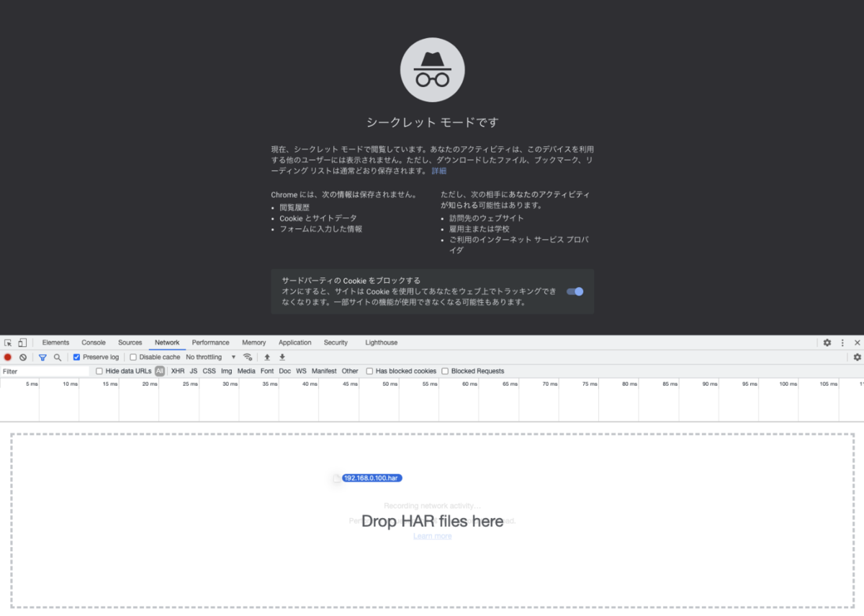Toggle the device toolbar icon
864x616 pixels.
pyautogui.click(x=22, y=343)
